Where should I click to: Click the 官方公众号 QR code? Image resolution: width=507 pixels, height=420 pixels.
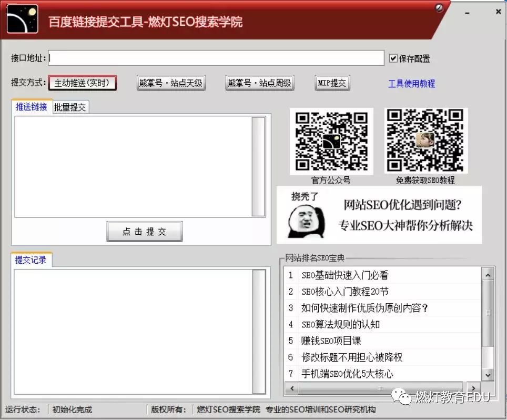pyautogui.click(x=331, y=141)
